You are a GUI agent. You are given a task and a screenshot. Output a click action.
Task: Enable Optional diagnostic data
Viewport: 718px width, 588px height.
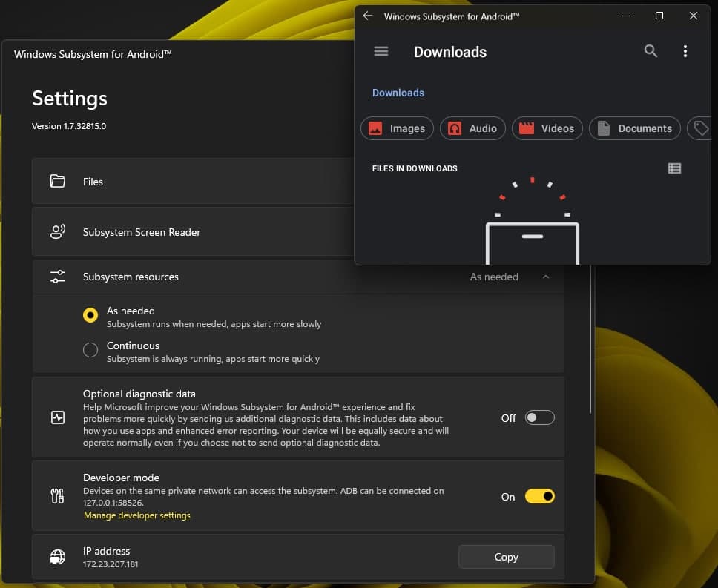pos(540,417)
